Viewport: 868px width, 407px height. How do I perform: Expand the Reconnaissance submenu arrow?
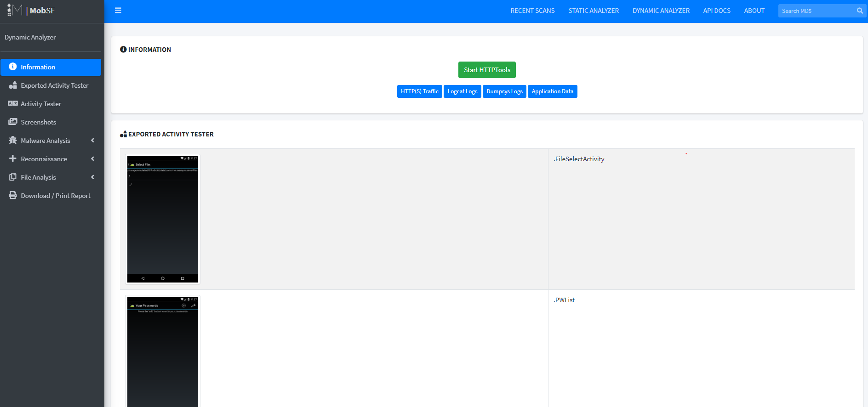coord(92,159)
